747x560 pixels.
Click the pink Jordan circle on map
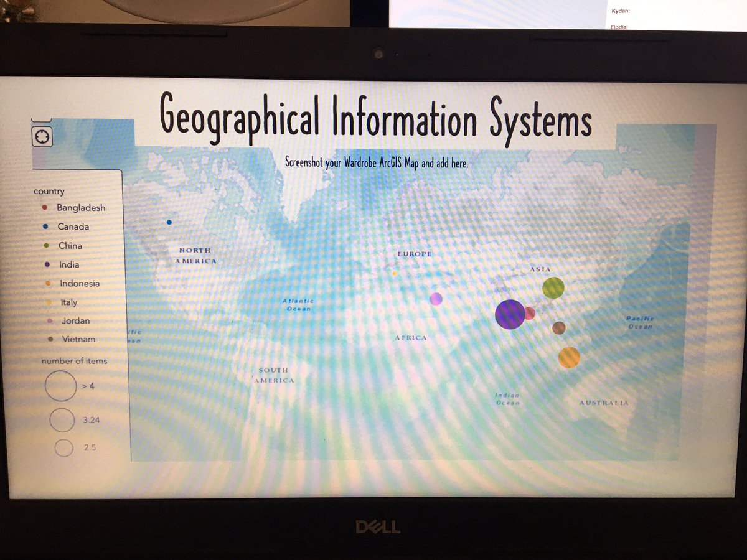point(436,299)
